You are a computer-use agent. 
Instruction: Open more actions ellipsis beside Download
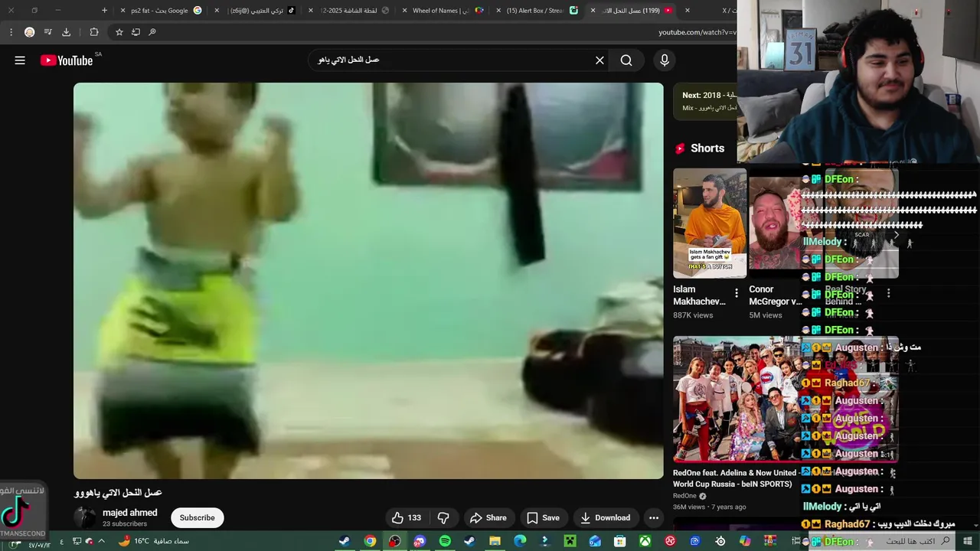[653, 518]
